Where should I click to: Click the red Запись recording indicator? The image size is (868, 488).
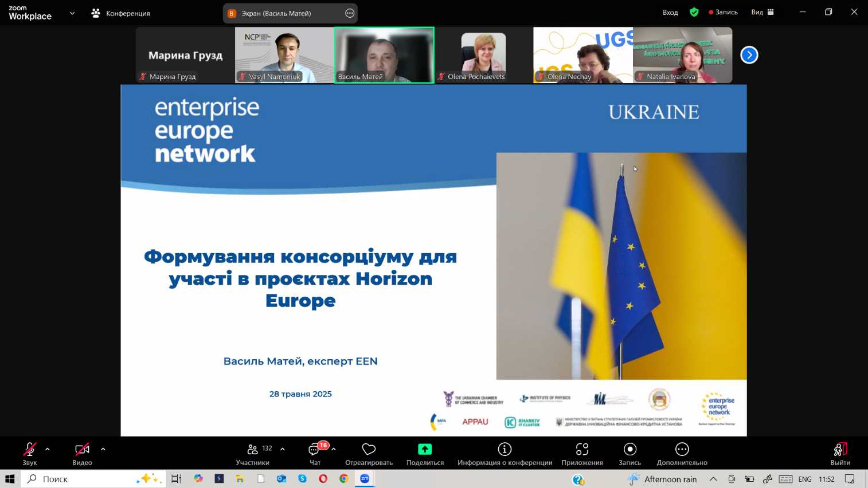(723, 12)
